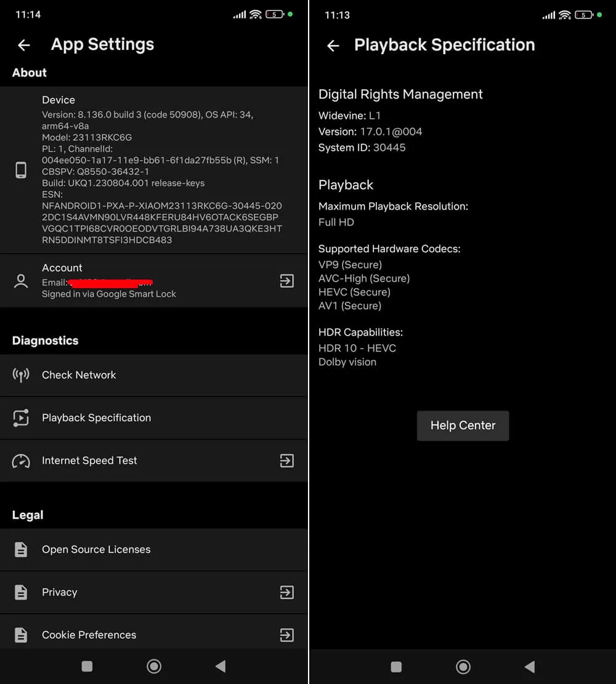The height and width of the screenshot is (684, 616).
Task: Click the Cookie Preferences document icon
Action: [20, 635]
